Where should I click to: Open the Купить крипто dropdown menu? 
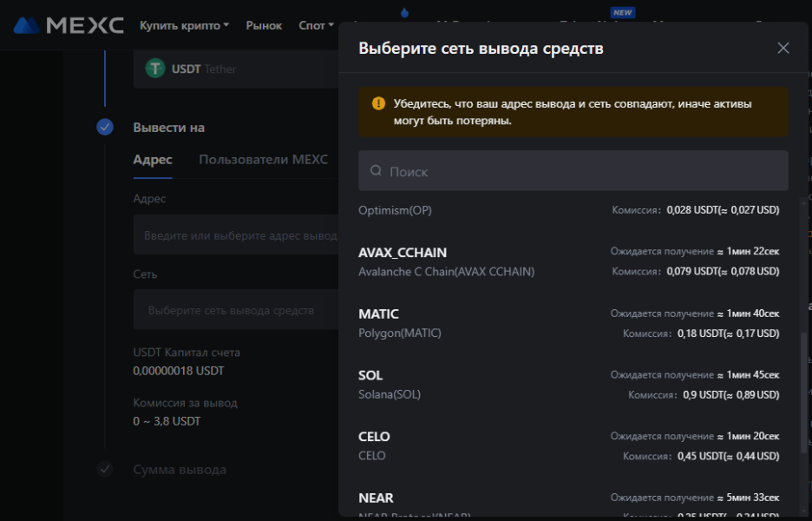click(x=184, y=25)
